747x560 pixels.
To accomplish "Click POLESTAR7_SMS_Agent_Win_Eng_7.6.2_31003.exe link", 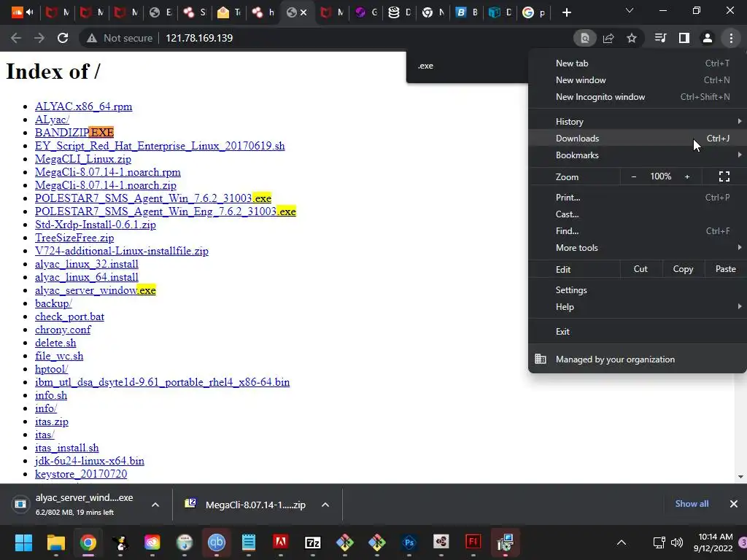I will 166,211.
